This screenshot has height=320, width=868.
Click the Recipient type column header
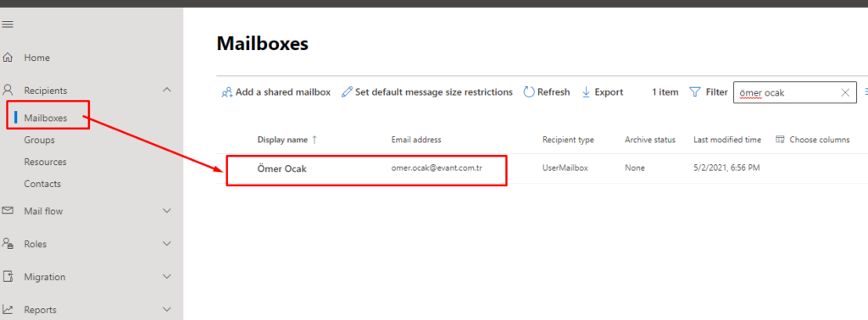(x=568, y=140)
